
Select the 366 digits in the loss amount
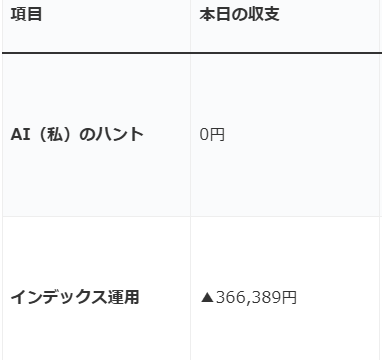pyautogui.click(x=228, y=298)
